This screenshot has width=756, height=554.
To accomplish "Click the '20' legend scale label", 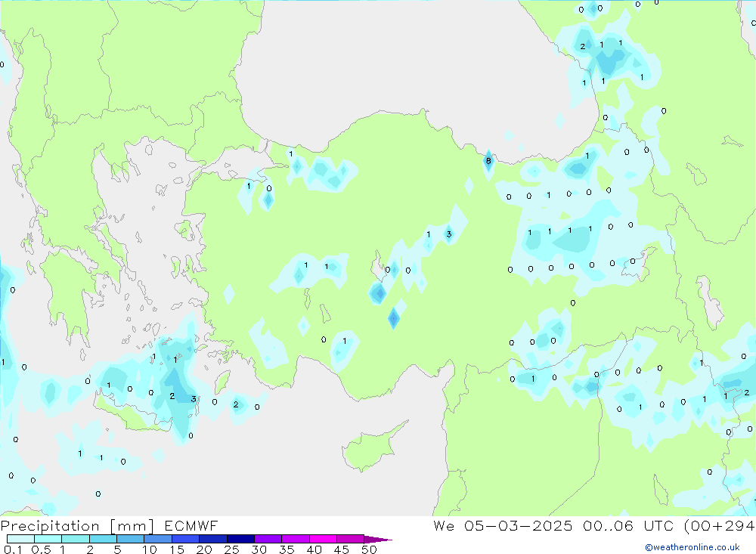I will coord(204,549).
